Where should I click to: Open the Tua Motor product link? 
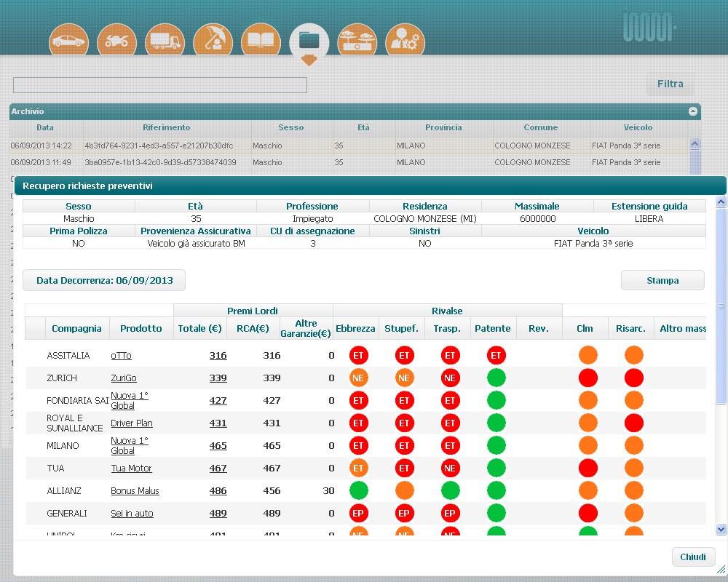(131, 469)
